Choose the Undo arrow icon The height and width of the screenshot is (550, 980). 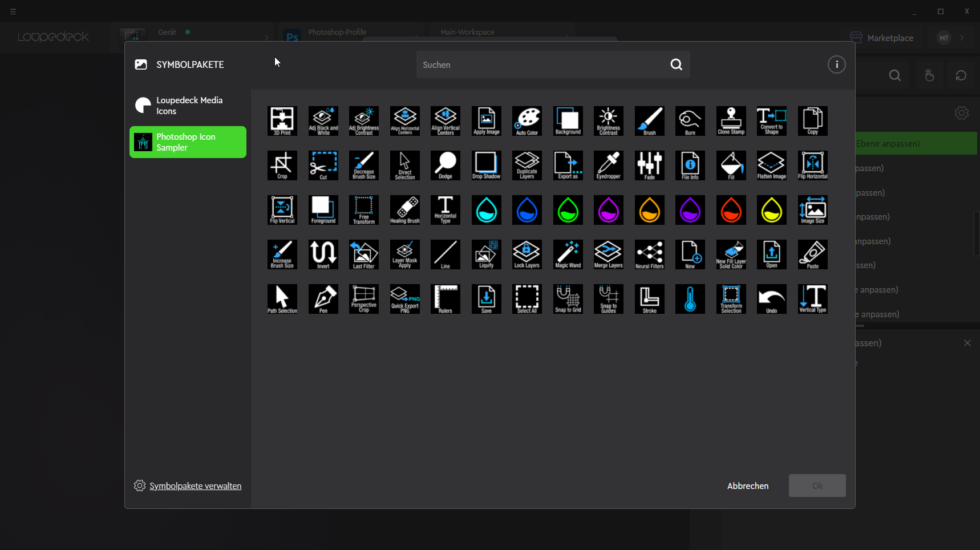pyautogui.click(x=772, y=299)
